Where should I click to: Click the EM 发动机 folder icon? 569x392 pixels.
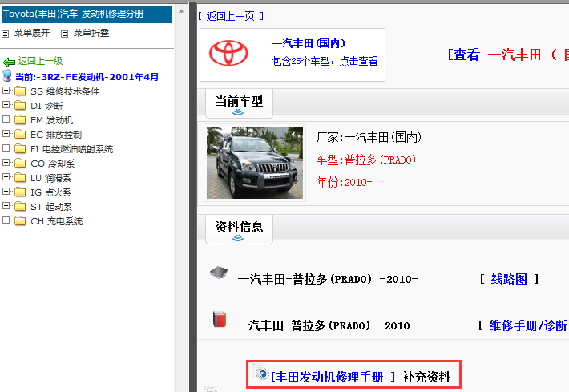(x=20, y=119)
